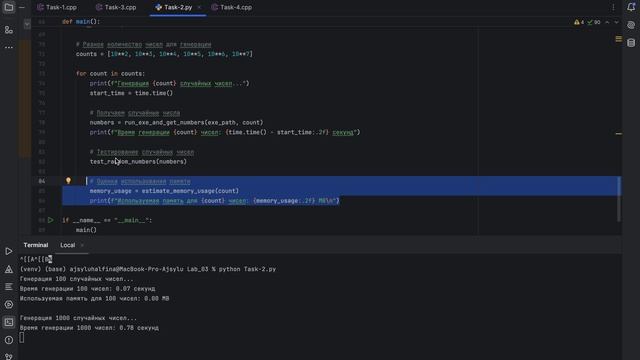
Task: Click the green checkmark typo count 90
Action: (594, 22)
